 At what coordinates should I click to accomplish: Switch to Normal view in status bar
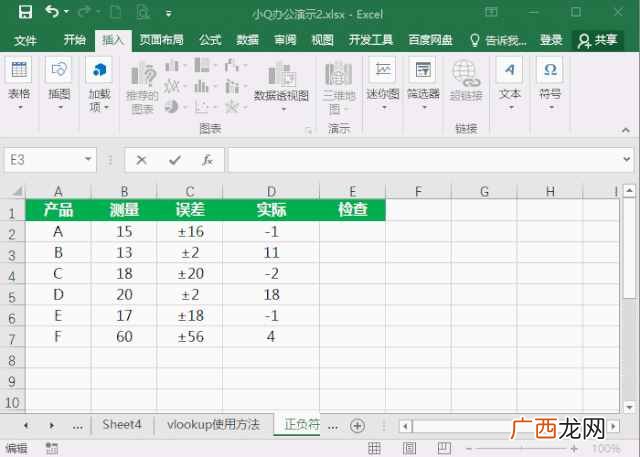[x=374, y=448]
